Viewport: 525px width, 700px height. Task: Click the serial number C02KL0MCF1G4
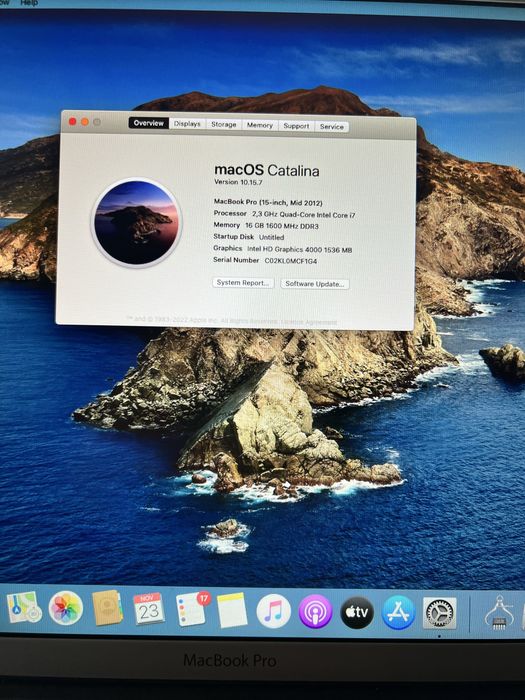click(291, 261)
